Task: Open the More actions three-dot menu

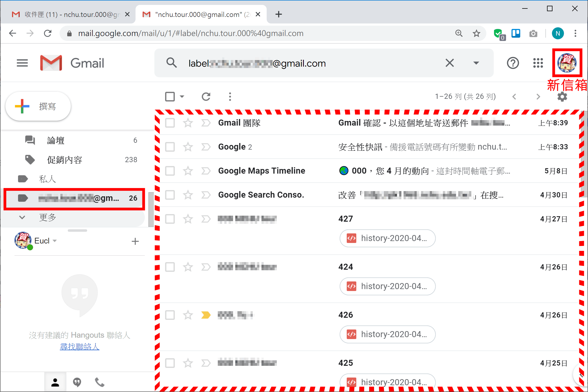Action: pos(230,96)
